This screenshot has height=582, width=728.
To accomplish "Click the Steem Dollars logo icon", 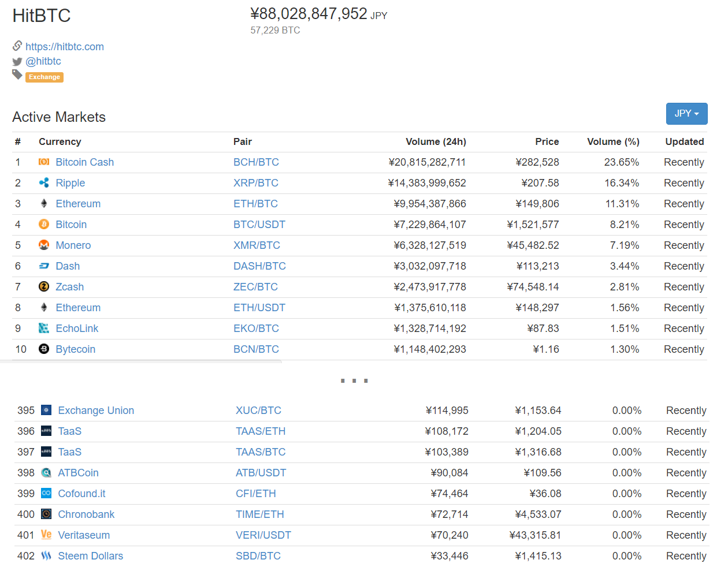I will click(46, 556).
